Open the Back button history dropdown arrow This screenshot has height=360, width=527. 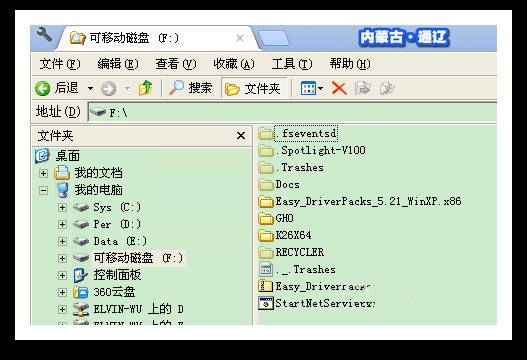(90, 89)
